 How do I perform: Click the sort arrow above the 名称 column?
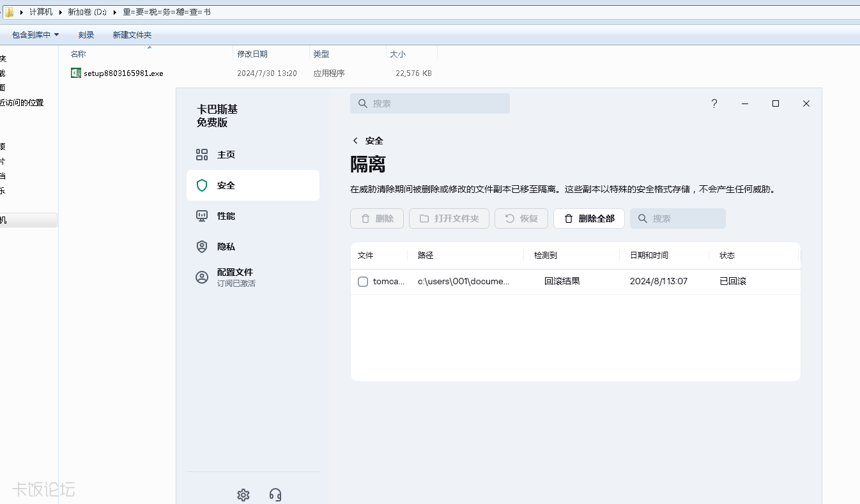(x=150, y=47)
